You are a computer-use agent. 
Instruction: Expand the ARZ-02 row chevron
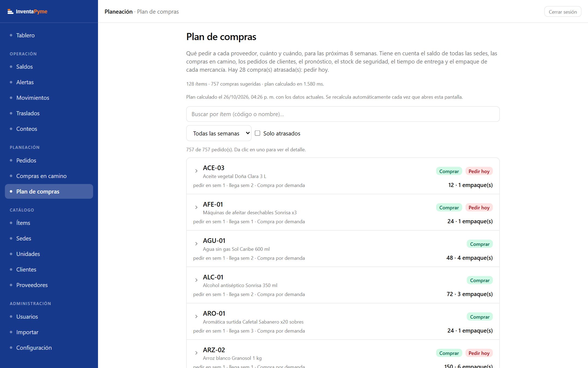196,353
